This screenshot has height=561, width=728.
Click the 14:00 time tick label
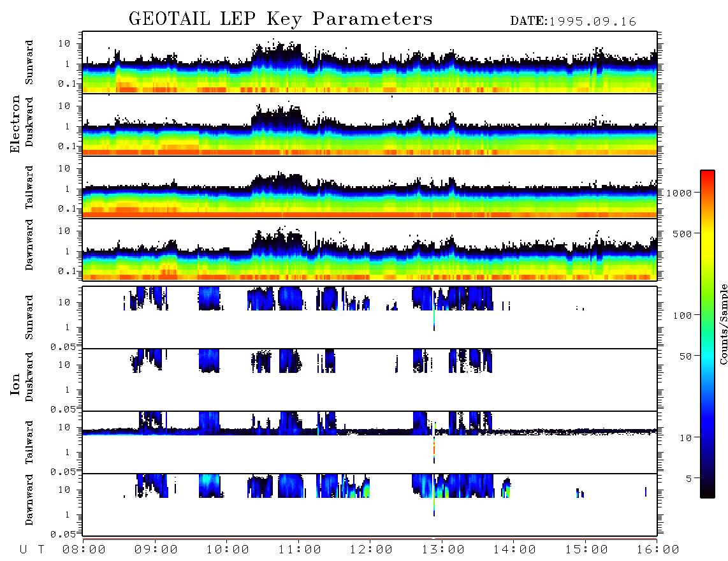point(514,550)
